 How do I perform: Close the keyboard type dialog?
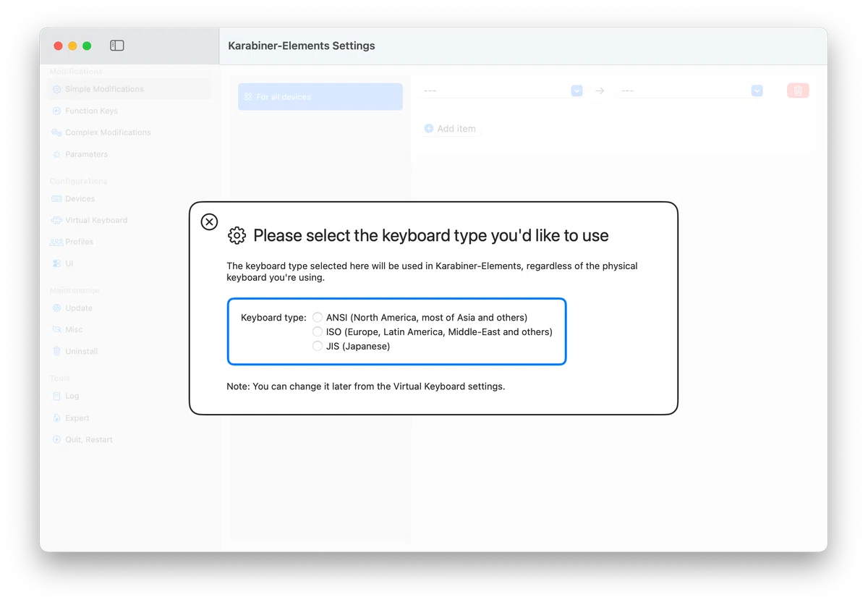(209, 221)
